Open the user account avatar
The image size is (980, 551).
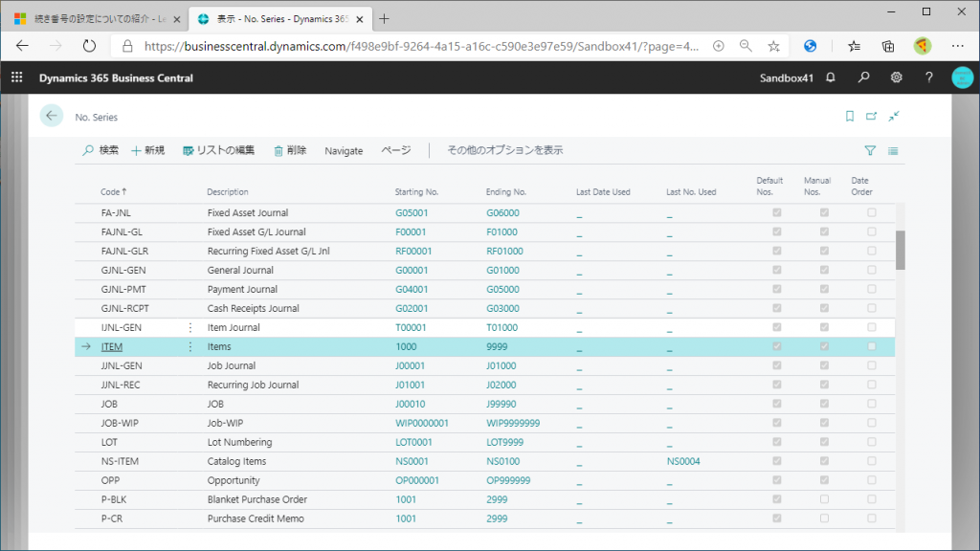(963, 77)
